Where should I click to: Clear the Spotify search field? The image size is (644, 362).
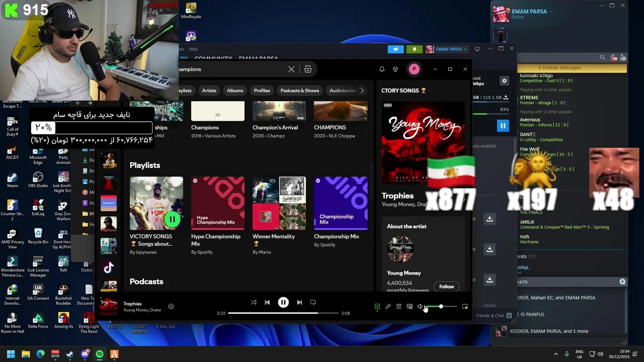pos(291,69)
